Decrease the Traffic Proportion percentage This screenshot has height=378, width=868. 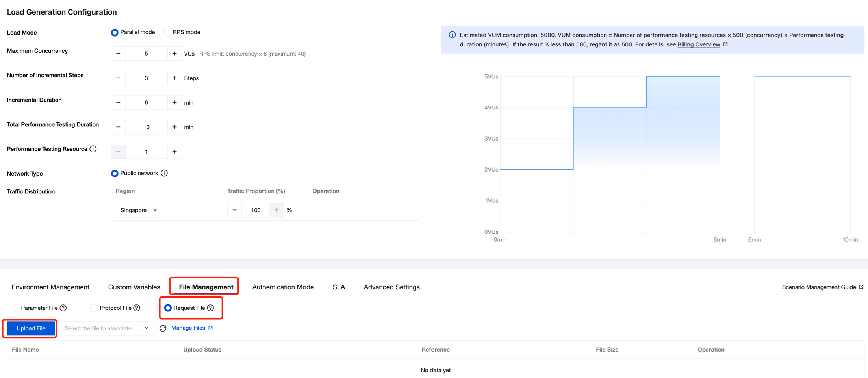click(x=234, y=210)
